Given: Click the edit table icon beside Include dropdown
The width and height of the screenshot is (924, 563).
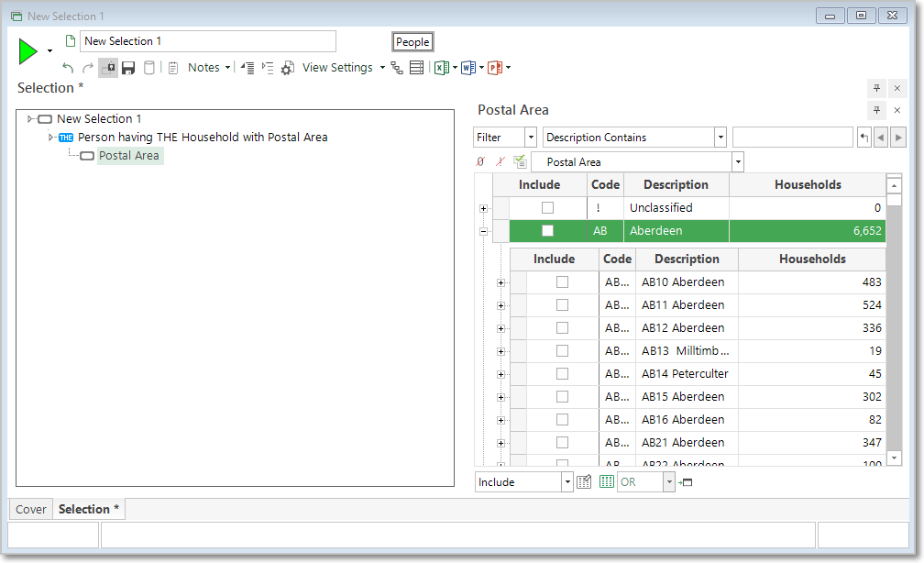Looking at the screenshot, I should point(584,482).
